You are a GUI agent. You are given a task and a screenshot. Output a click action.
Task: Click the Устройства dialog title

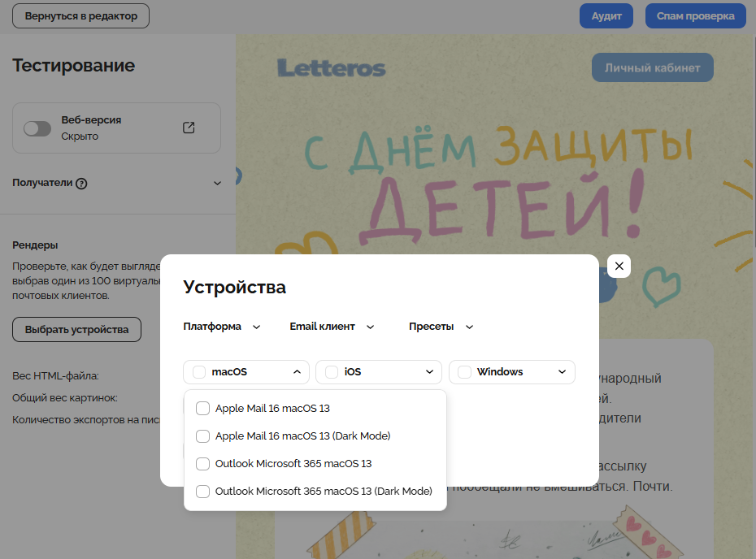[x=235, y=287]
